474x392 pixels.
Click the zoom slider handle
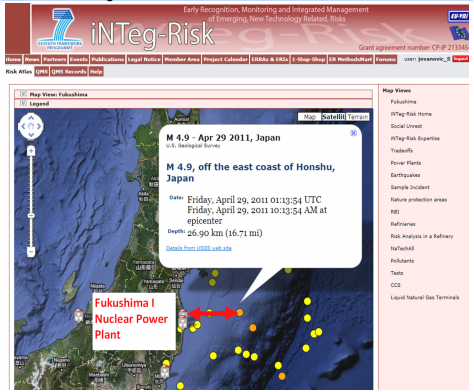[x=31, y=216]
